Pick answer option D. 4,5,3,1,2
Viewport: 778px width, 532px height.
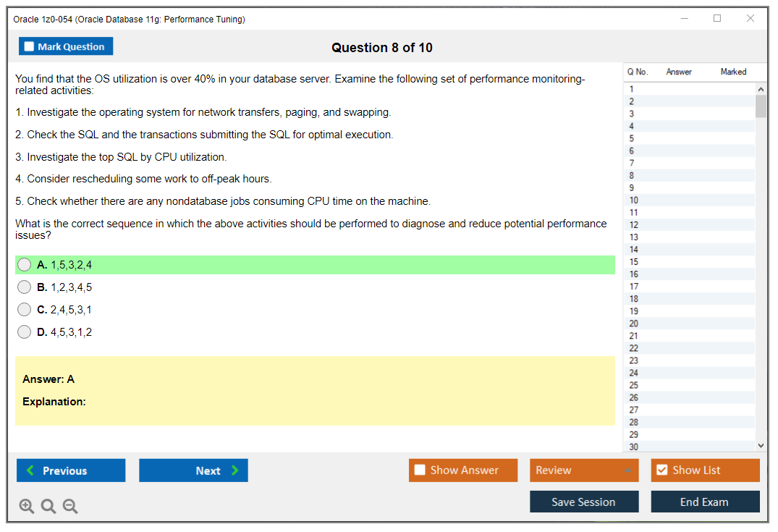click(25, 332)
